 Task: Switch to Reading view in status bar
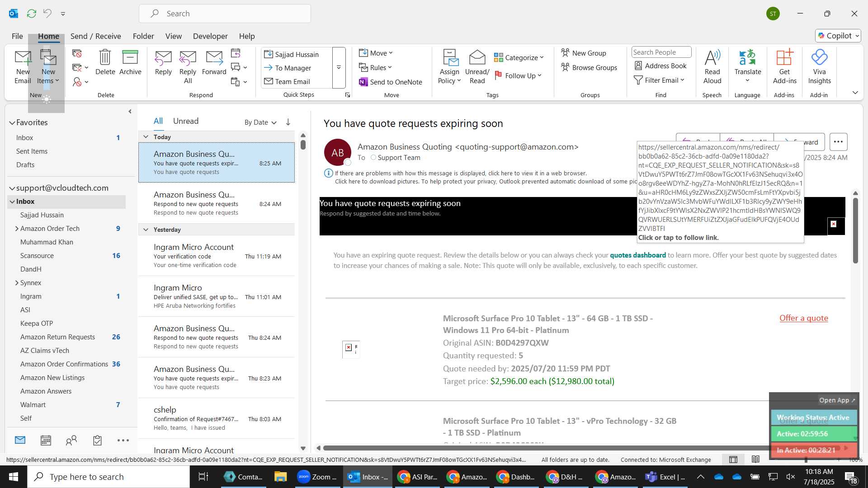click(755, 460)
